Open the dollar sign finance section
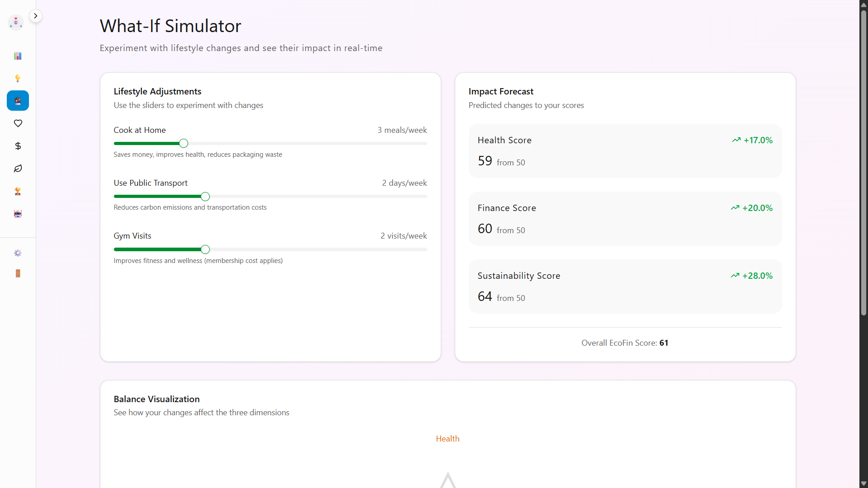This screenshot has height=488, width=868. tap(18, 146)
